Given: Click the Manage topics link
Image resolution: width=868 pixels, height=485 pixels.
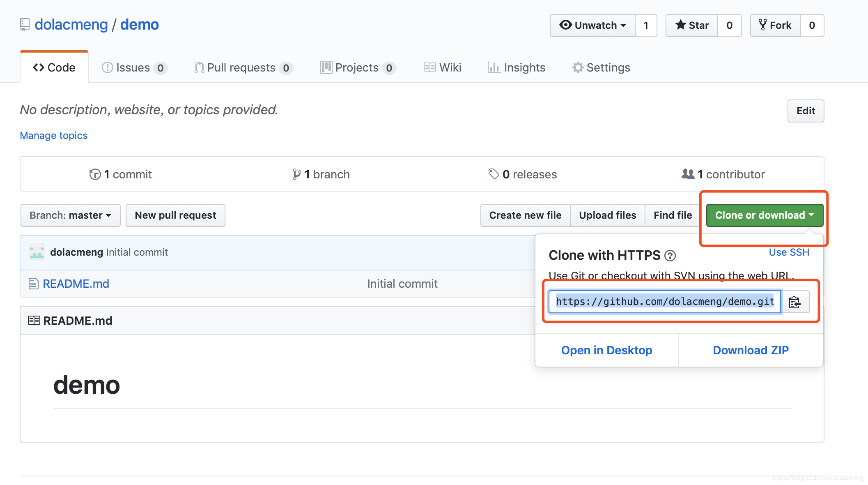Looking at the screenshot, I should [x=54, y=135].
